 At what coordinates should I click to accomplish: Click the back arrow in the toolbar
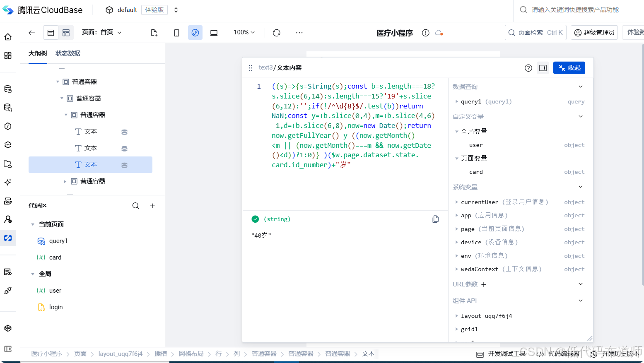click(x=32, y=32)
